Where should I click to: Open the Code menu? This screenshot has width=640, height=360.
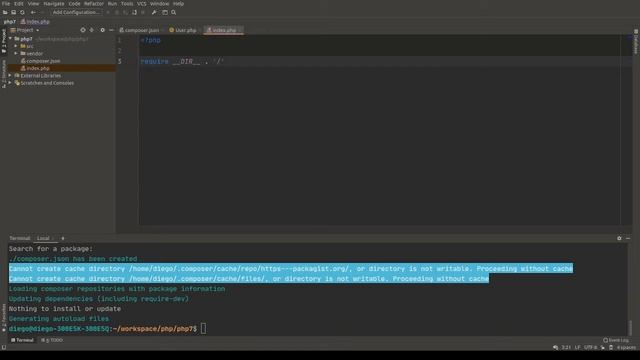coord(74,4)
